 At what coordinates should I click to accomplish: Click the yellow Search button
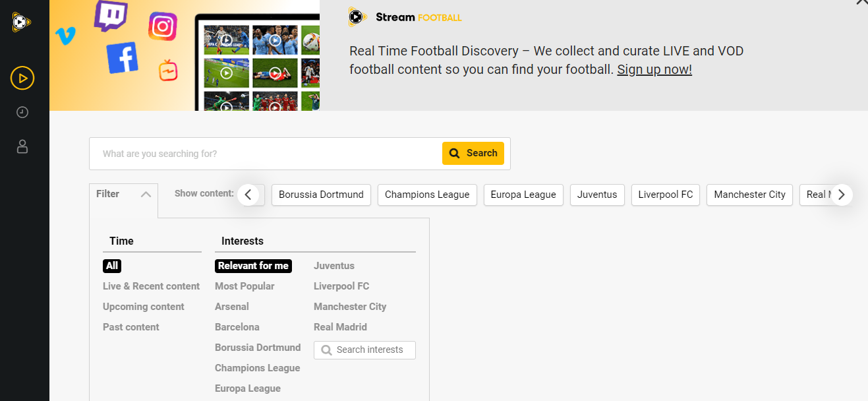(473, 153)
